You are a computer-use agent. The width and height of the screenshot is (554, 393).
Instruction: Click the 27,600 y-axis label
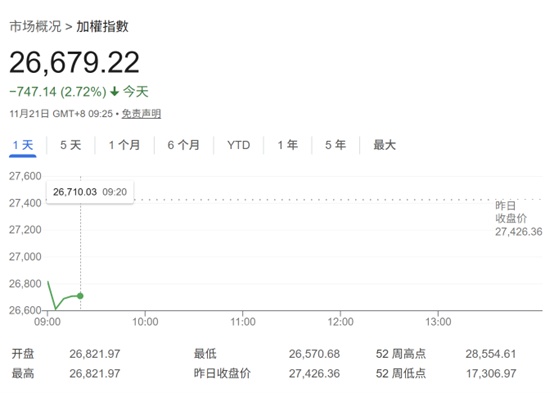point(25,176)
